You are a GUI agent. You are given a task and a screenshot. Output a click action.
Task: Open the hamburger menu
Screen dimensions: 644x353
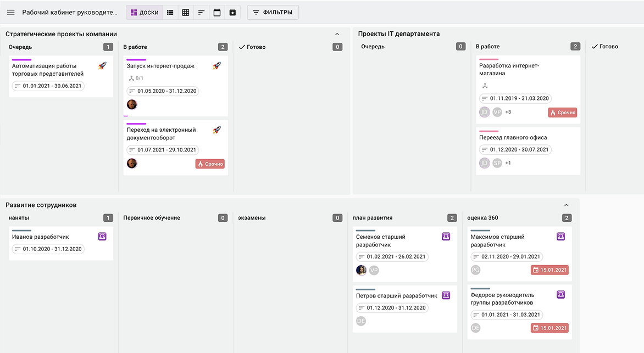[x=10, y=12]
